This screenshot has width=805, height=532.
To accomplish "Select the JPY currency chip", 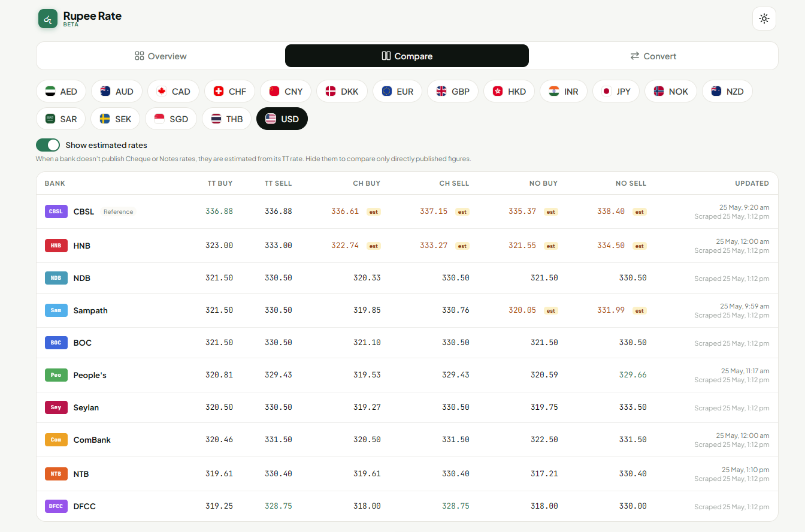I will tap(617, 91).
